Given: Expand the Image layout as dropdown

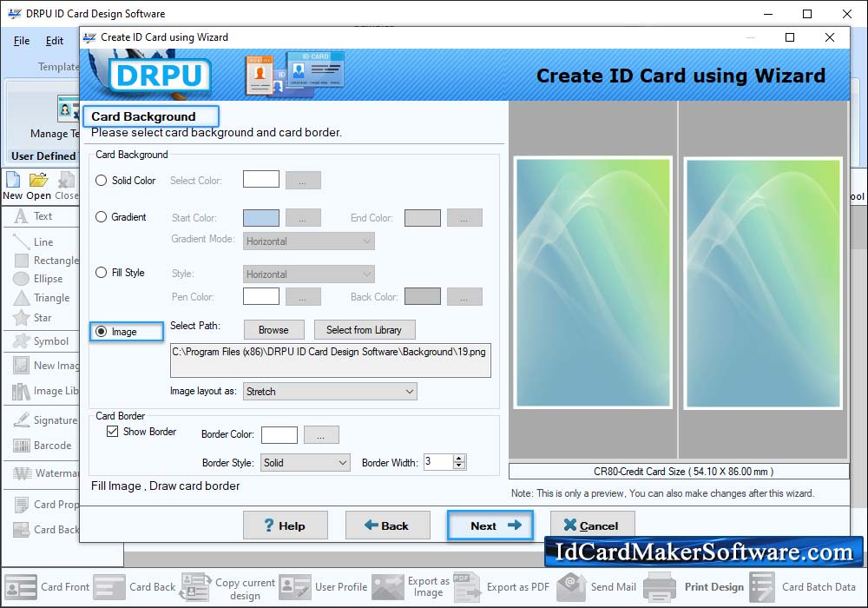Looking at the screenshot, I should coord(330,392).
